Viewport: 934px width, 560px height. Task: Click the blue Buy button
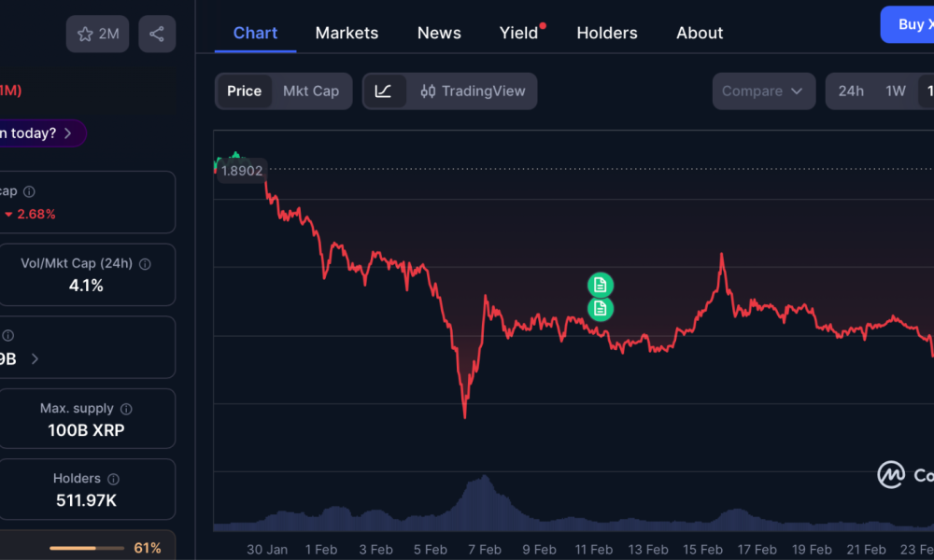[910, 25]
